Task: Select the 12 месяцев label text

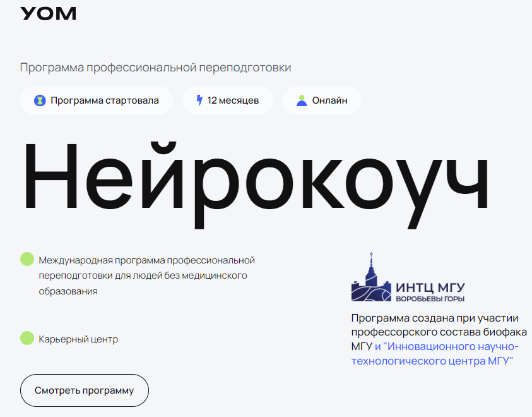Action: (233, 100)
